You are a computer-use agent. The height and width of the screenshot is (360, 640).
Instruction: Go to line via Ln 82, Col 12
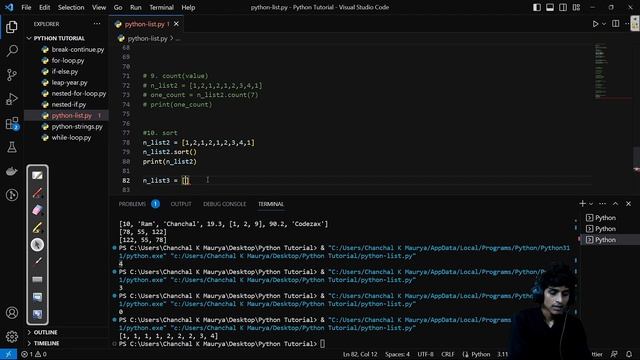click(x=360, y=354)
